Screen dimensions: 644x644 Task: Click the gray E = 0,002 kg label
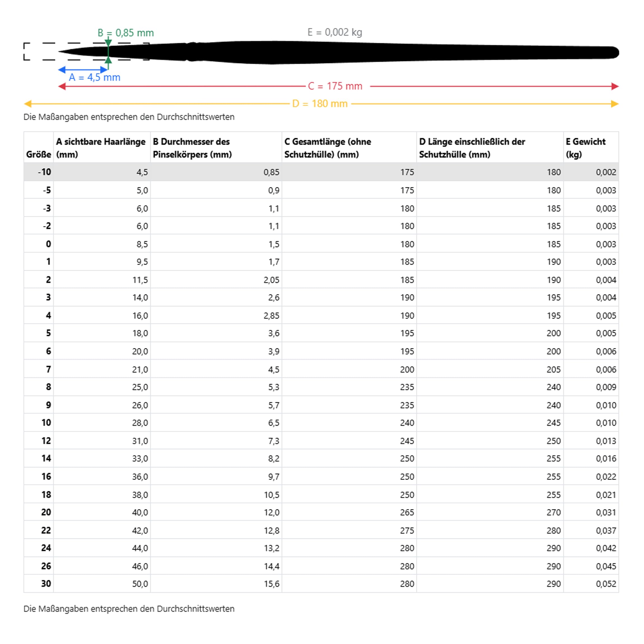[x=335, y=32]
